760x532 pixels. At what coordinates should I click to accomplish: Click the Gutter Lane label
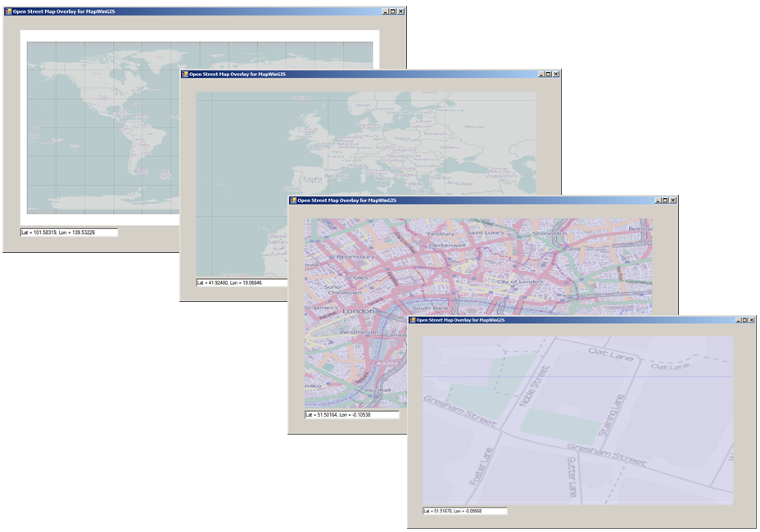click(x=572, y=477)
